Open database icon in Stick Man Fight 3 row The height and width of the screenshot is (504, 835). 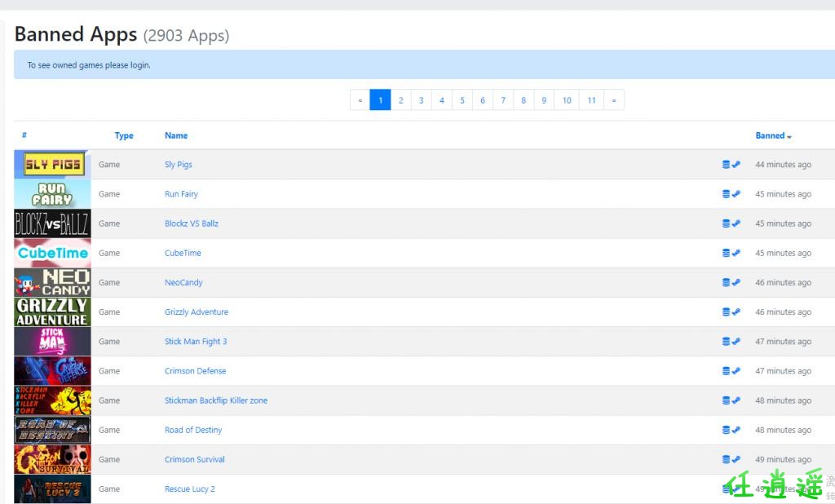pos(726,341)
